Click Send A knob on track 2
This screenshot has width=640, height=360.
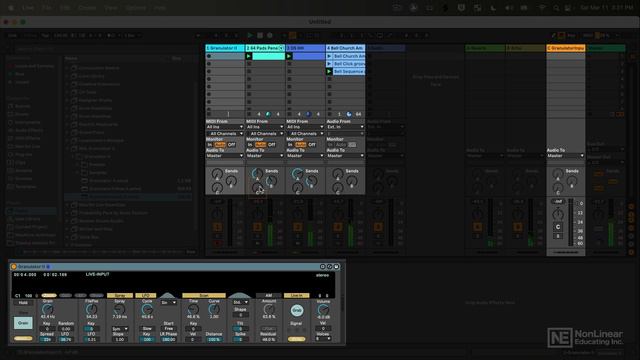point(257,174)
